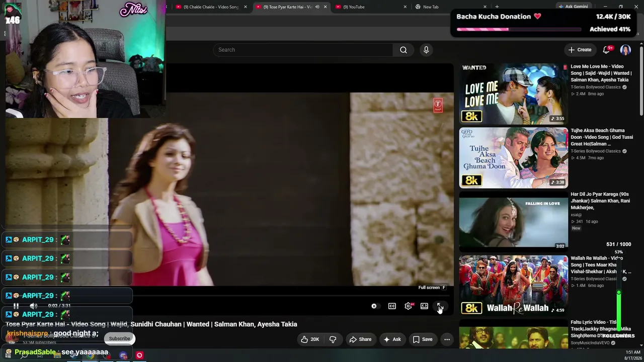This screenshot has width=644, height=362.
Task: Open the Falling In Love video thumbnail
Action: (513, 221)
